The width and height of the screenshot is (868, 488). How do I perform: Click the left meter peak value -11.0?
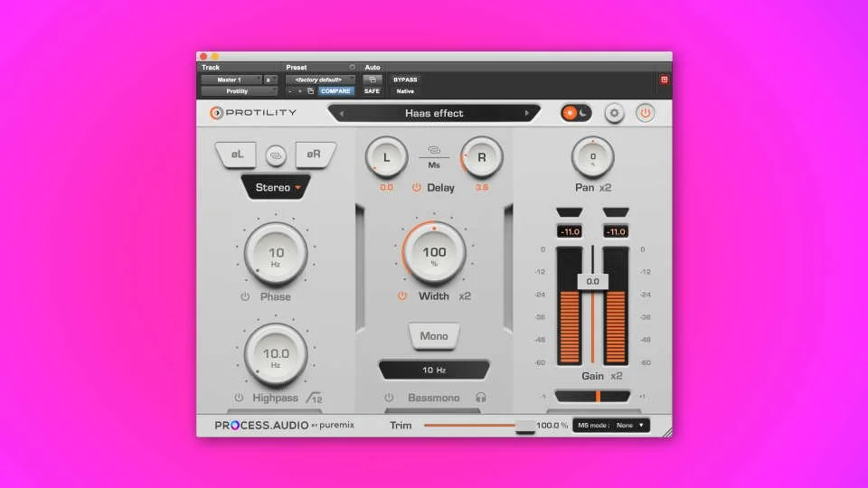coord(570,232)
